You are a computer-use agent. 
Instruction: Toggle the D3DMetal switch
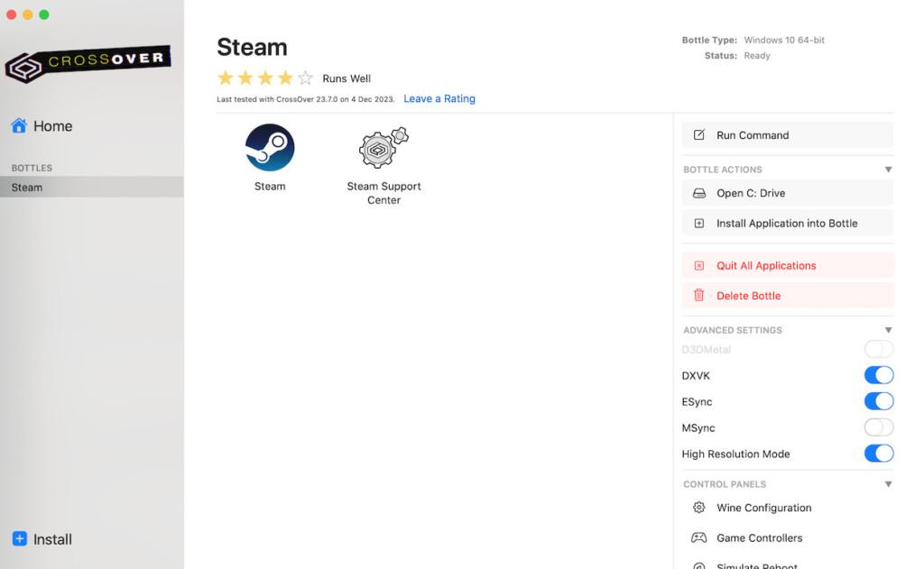[x=879, y=349]
